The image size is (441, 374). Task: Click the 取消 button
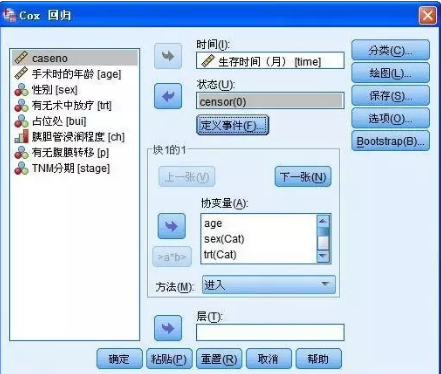point(269,359)
